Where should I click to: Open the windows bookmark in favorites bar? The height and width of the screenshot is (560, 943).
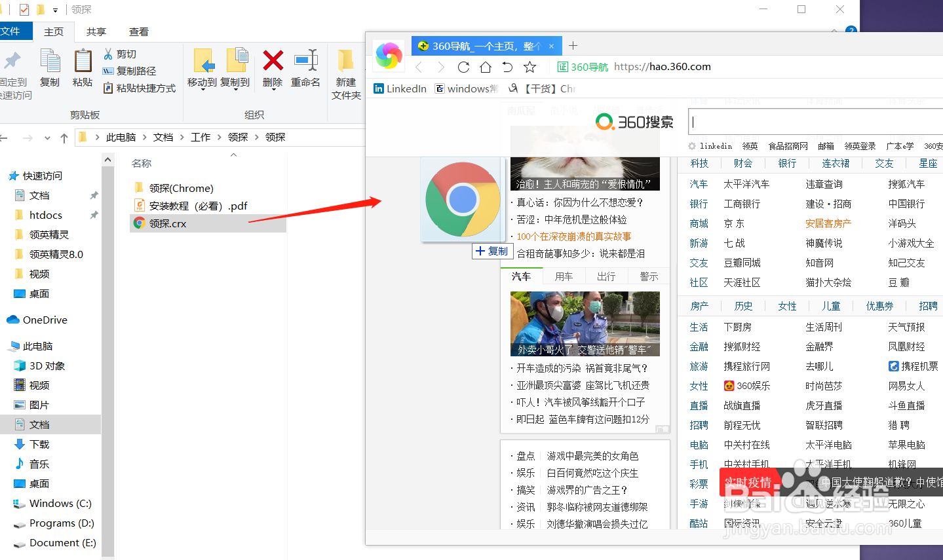(x=467, y=88)
